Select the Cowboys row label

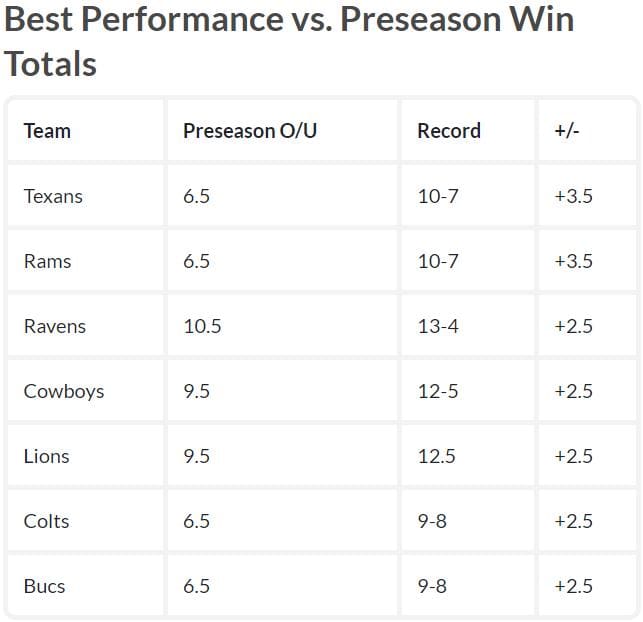coord(64,391)
